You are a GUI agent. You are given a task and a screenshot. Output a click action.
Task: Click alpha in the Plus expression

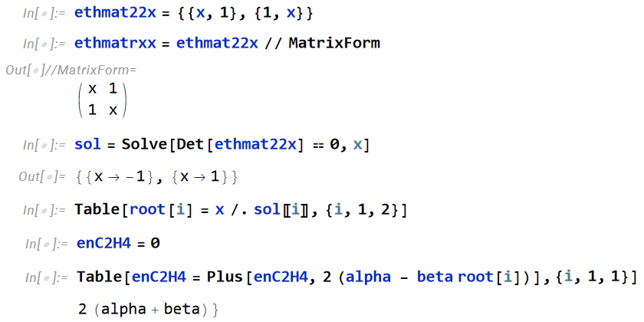pyautogui.click(x=369, y=277)
